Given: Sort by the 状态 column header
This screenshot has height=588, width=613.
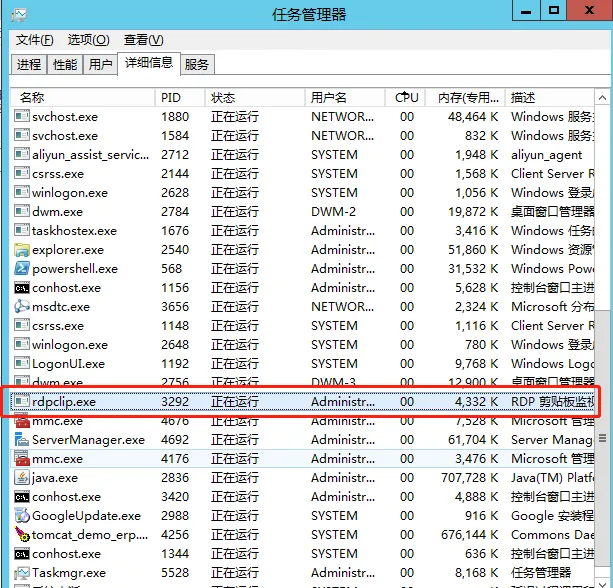Looking at the screenshot, I should coord(255,97).
